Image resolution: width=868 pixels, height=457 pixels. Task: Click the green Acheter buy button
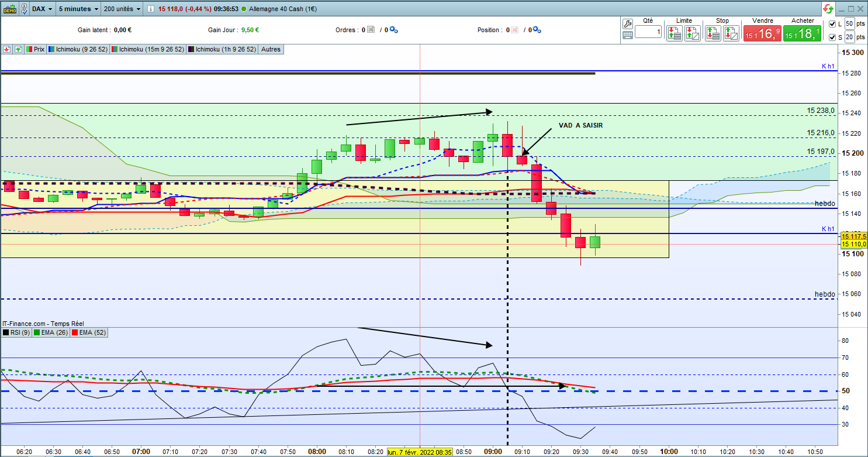click(x=802, y=33)
